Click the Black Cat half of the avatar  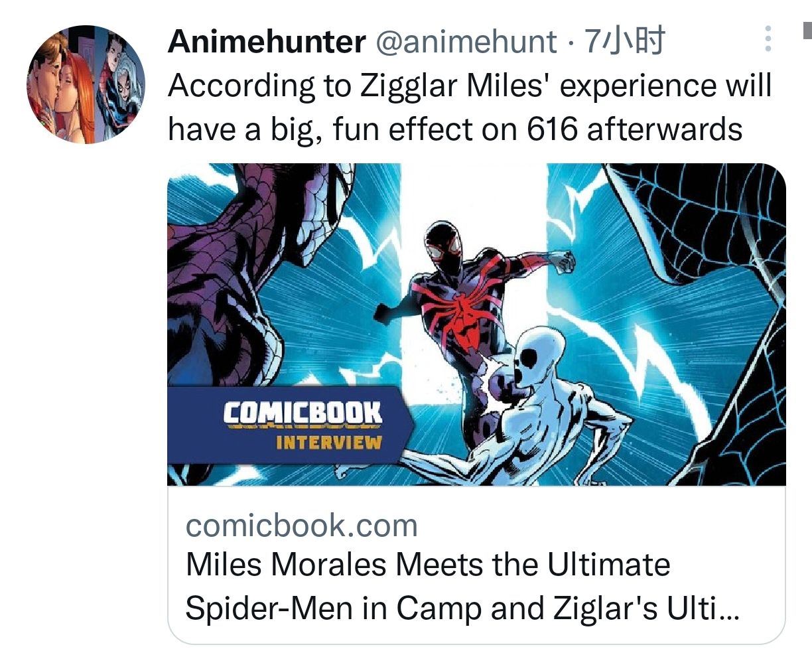[121, 83]
